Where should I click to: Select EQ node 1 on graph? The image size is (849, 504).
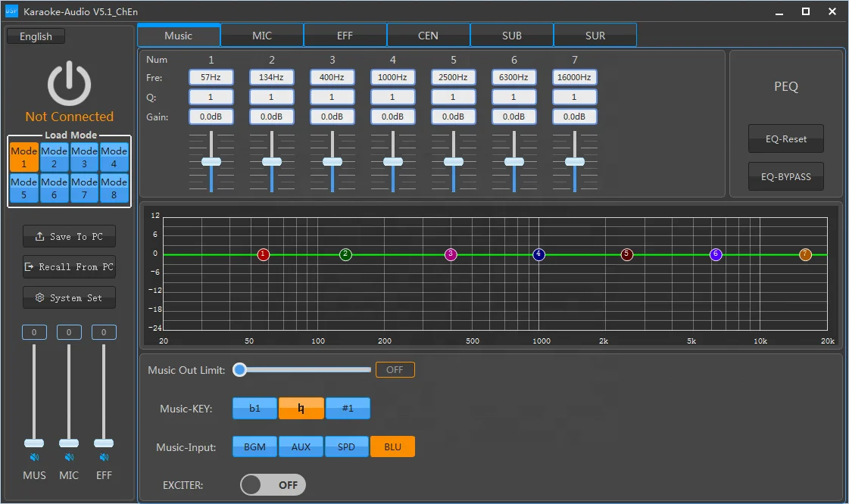264,254
